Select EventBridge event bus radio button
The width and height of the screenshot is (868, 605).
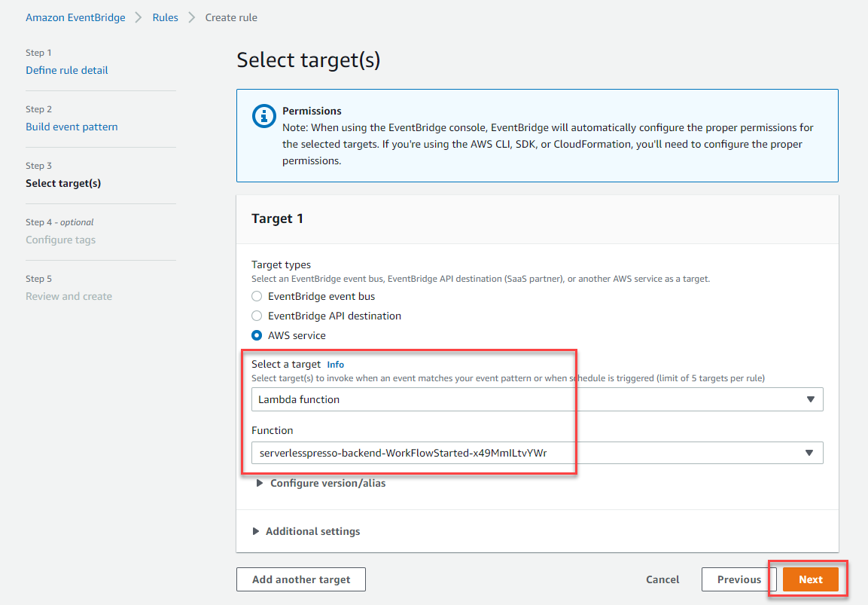tap(257, 296)
